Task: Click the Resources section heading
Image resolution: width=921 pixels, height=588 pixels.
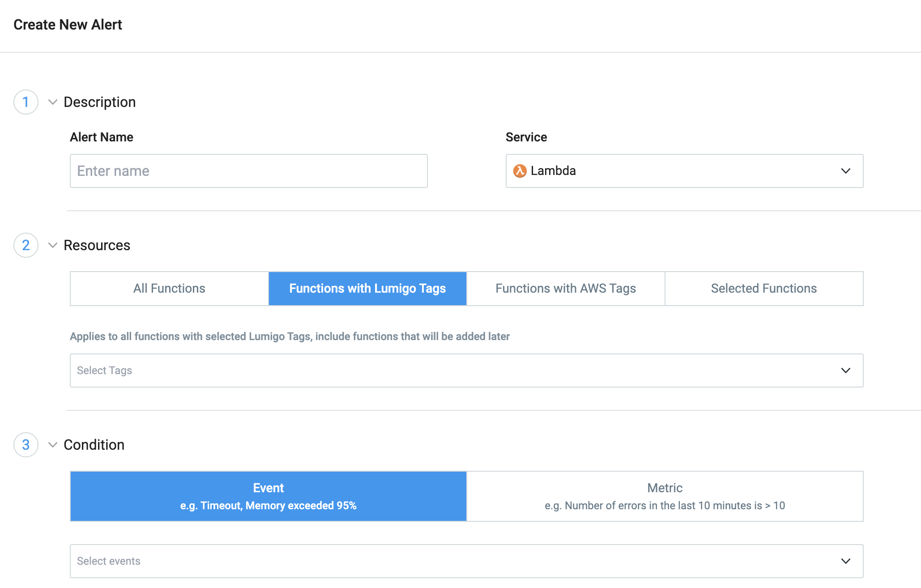Action: (97, 245)
